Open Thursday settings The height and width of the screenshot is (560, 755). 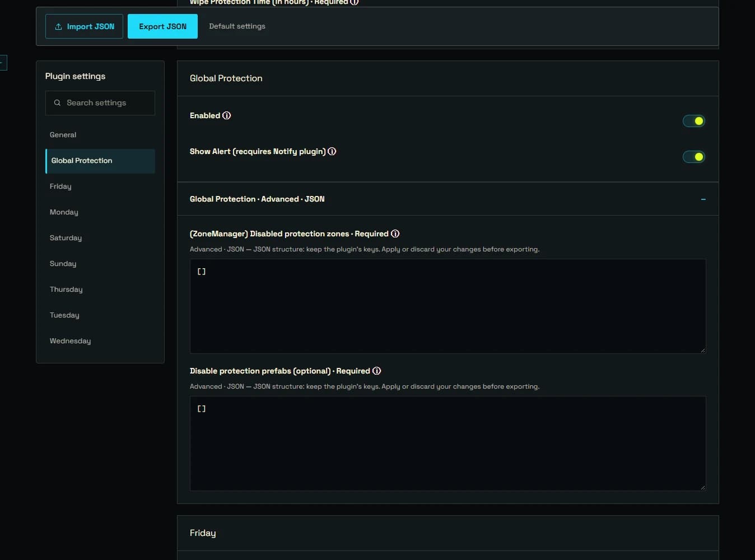point(100,290)
